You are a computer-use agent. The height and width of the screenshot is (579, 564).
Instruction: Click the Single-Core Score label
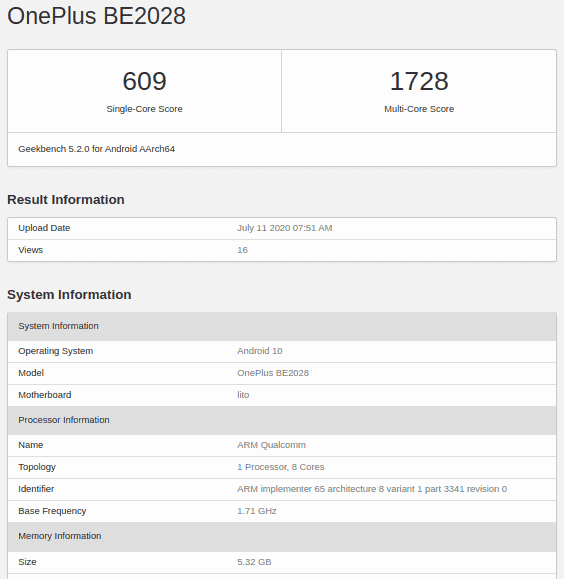(x=144, y=109)
